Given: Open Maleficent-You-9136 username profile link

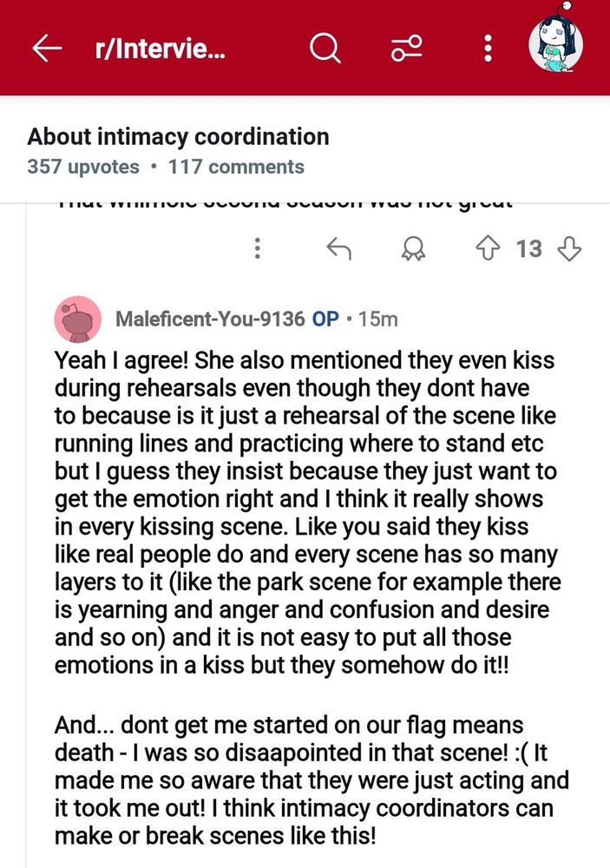Looking at the screenshot, I should tap(210, 319).
